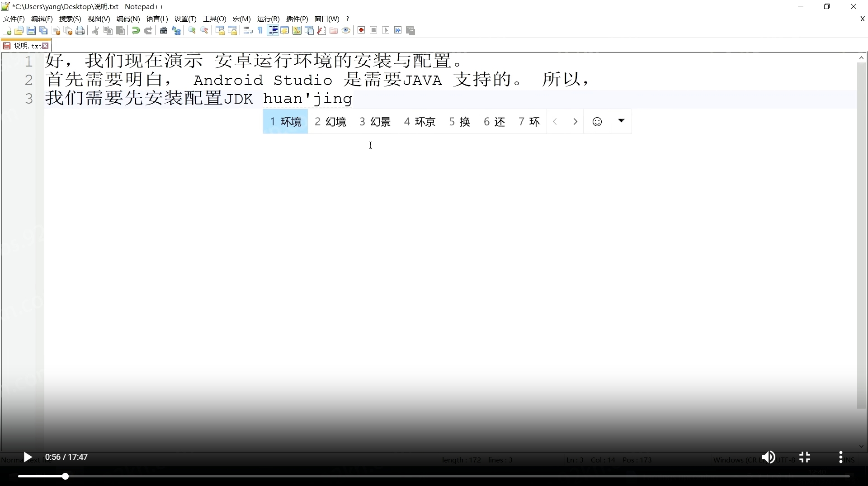Toggle synchronized vertical scrolling
The height and width of the screenshot is (486, 868).
(220, 30)
